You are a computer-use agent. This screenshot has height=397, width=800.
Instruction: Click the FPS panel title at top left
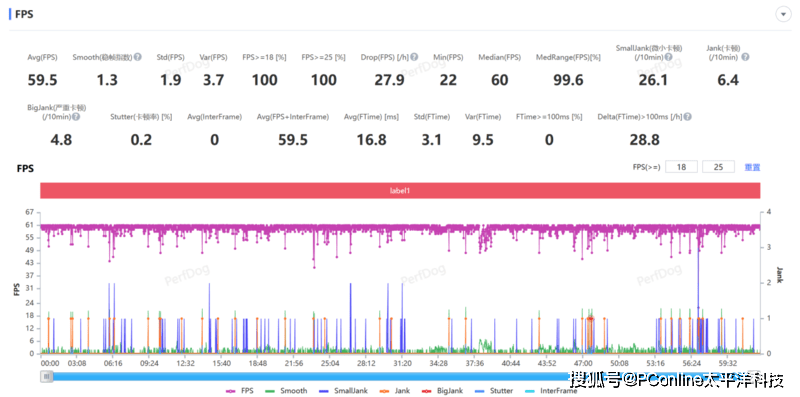pyautogui.click(x=24, y=14)
